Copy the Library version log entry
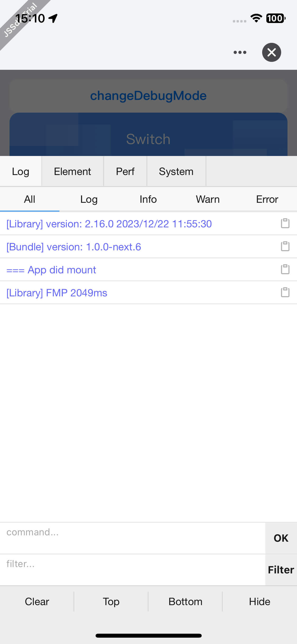This screenshot has height=644, width=297. pyautogui.click(x=285, y=223)
